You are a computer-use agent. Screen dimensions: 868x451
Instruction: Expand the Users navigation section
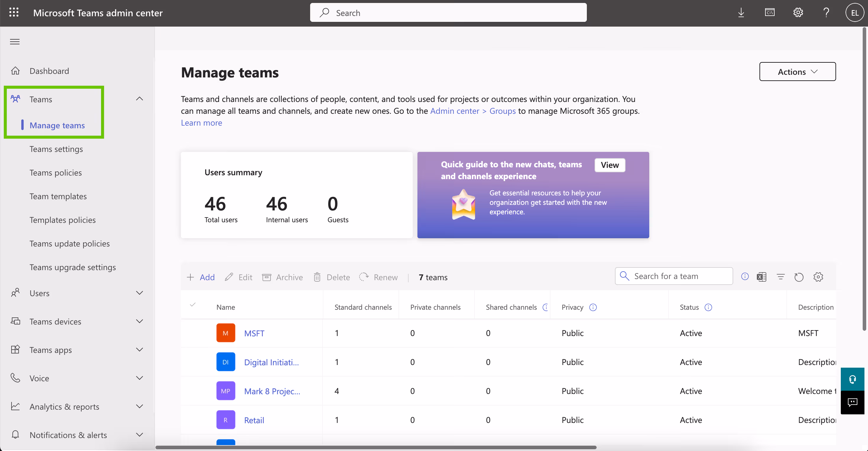point(140,293)
